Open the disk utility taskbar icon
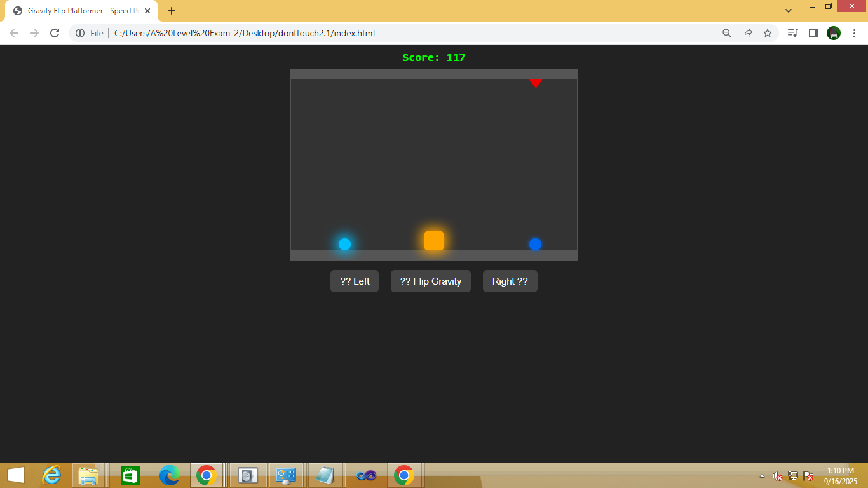 click(x=248, y=475)
